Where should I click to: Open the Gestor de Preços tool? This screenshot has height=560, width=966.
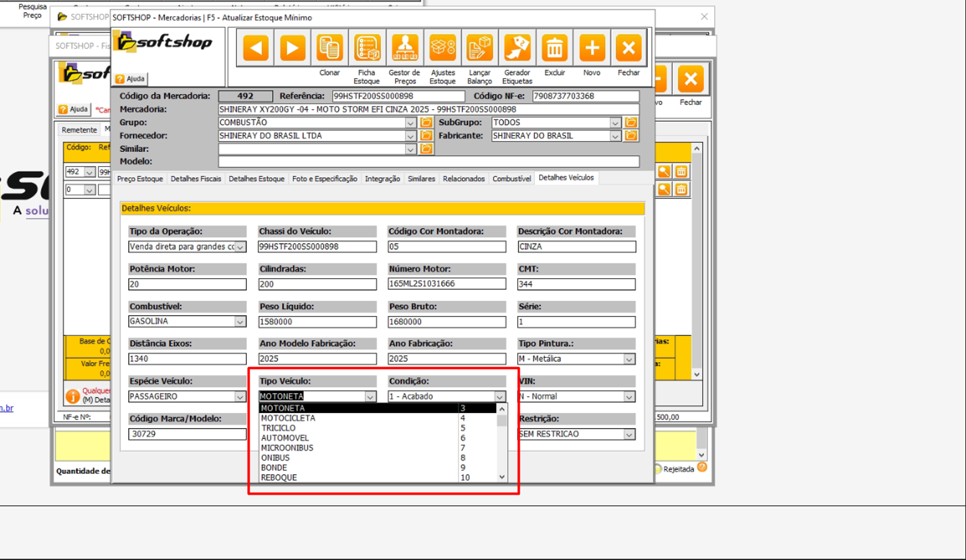point(405,48)
